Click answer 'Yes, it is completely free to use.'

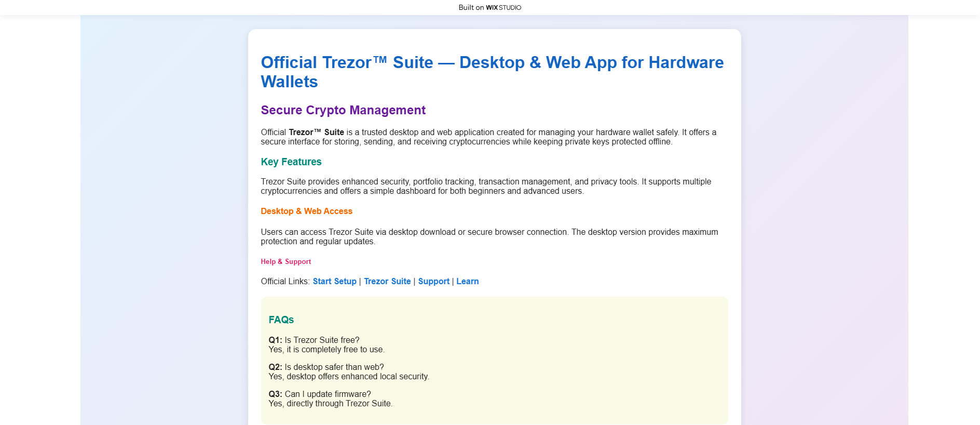[326, 350]
